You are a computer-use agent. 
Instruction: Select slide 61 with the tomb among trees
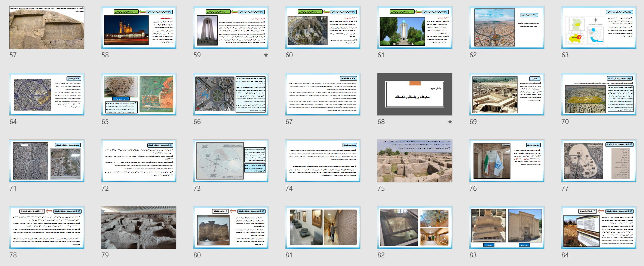(415, 27)
